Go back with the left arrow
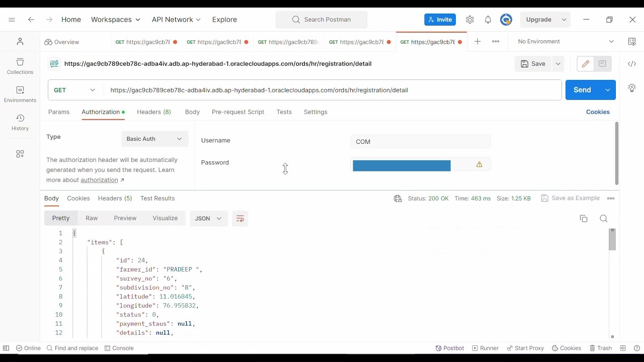The image size is (644, 362). click(x=31, y=20)
